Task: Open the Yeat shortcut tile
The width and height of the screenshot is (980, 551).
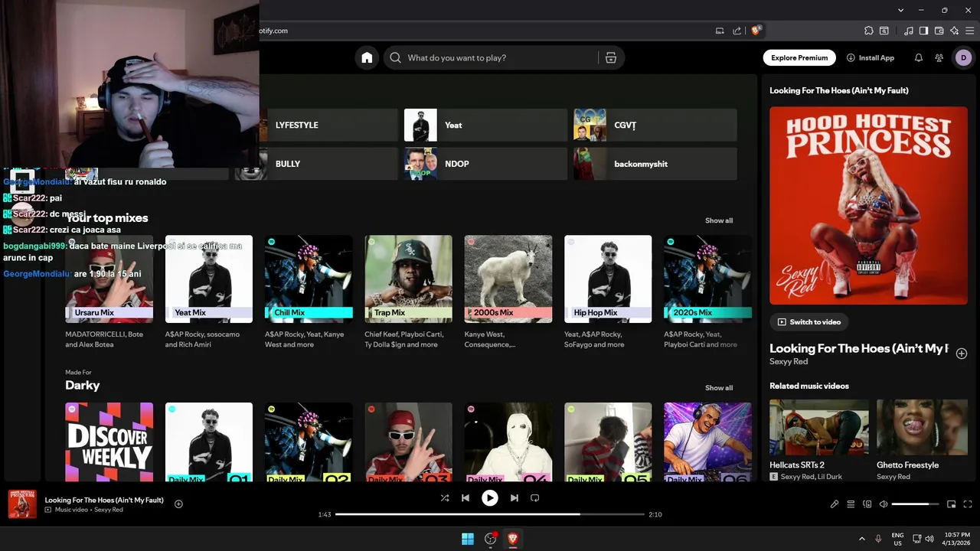Action: 485,125
